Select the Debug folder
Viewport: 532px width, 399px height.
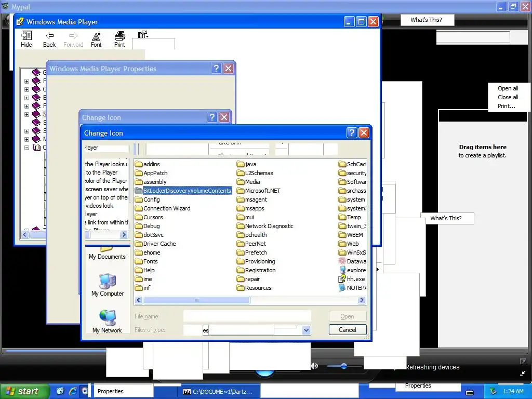point(147,226)
